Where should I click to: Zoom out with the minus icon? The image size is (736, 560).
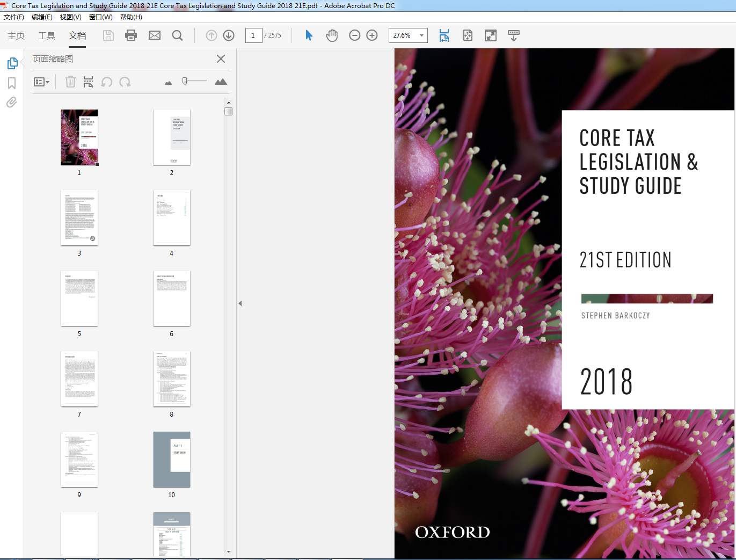point(354,35)
